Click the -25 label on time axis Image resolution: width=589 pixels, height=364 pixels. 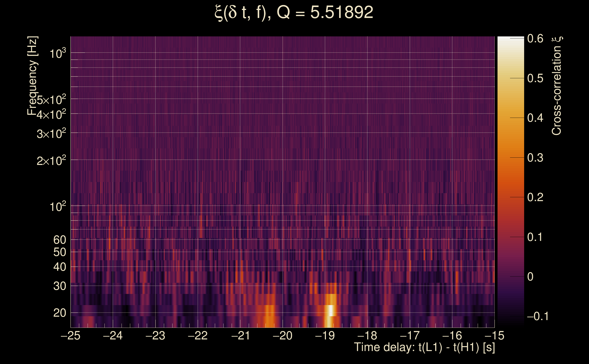[x=70, y=336]
